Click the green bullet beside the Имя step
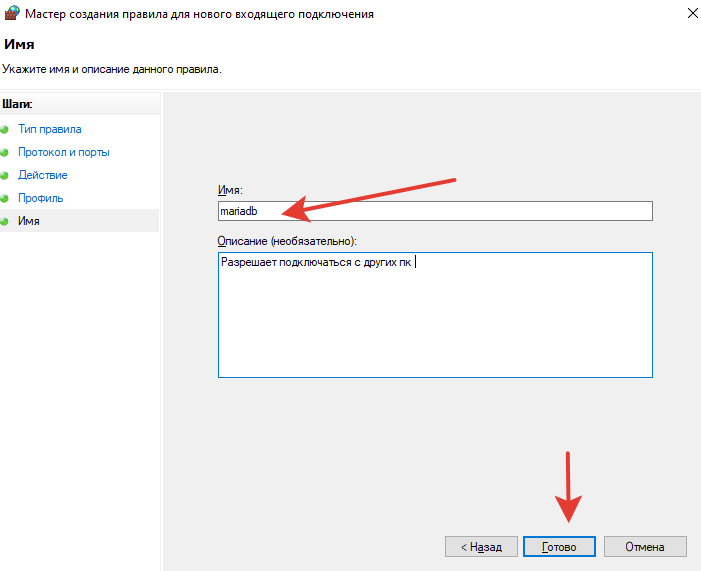 5,221
